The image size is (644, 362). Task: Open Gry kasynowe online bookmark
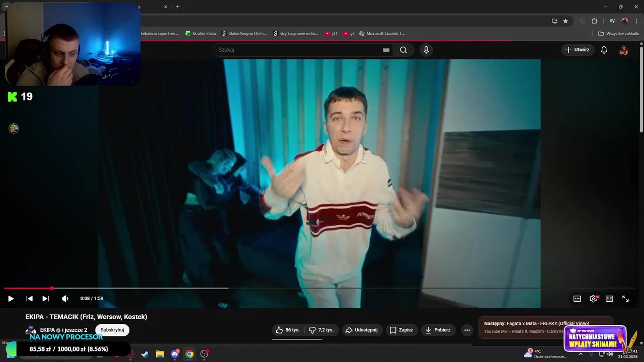pos(295,34)
